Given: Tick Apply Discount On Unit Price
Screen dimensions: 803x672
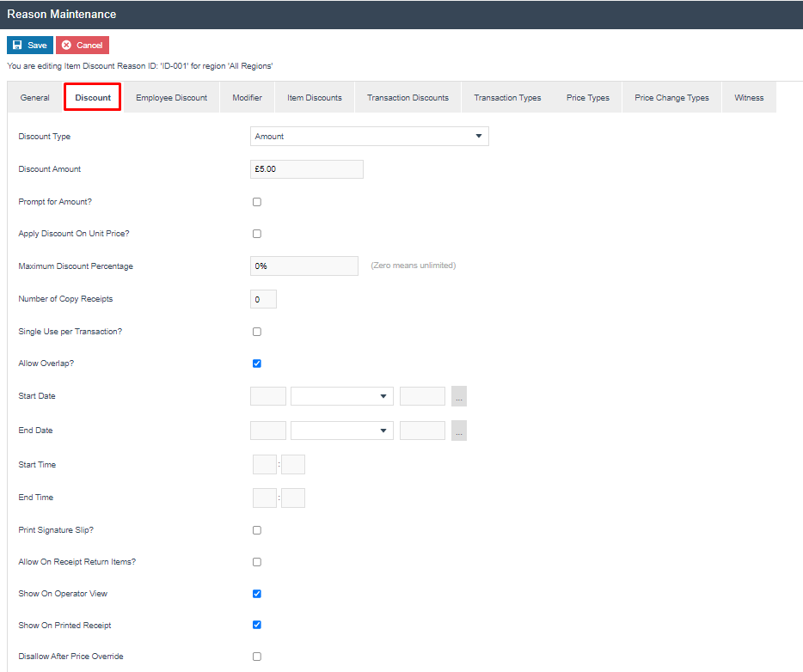Looking at the screenshot, I should tap(257, 234).
